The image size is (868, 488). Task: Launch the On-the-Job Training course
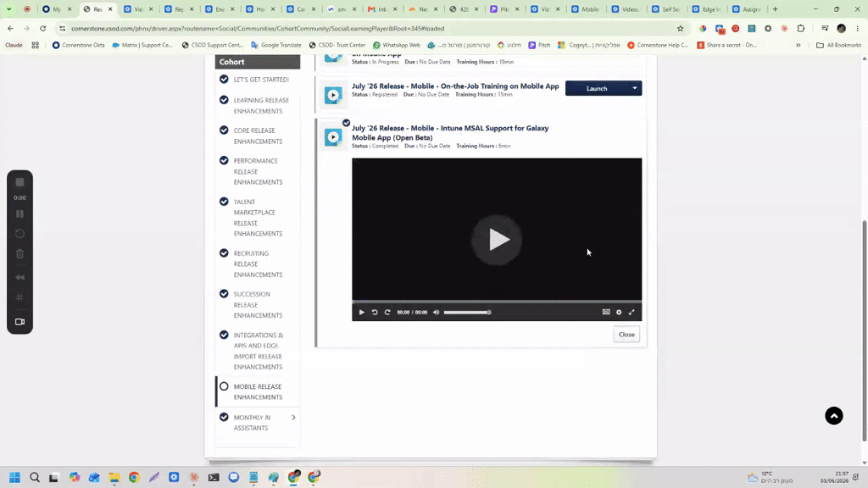[x=597, y=88]
